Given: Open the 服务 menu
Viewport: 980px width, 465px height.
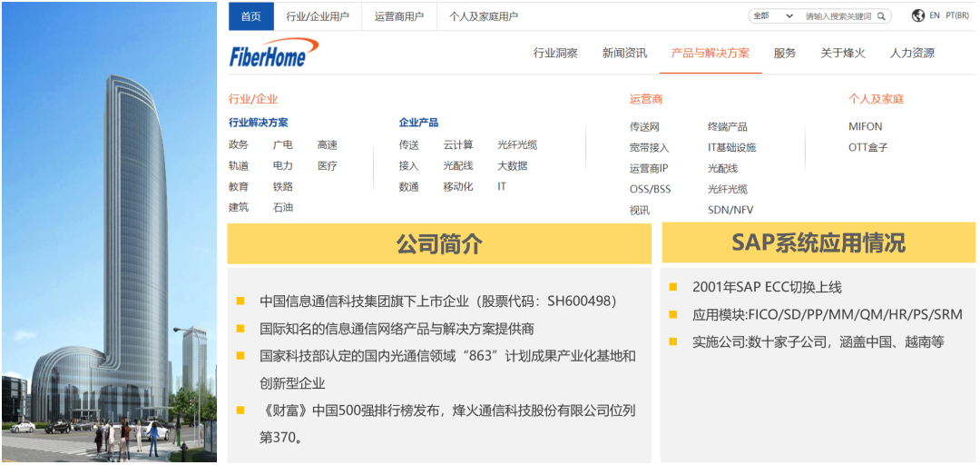Looking at the screenshot, I should click(785, 54).
